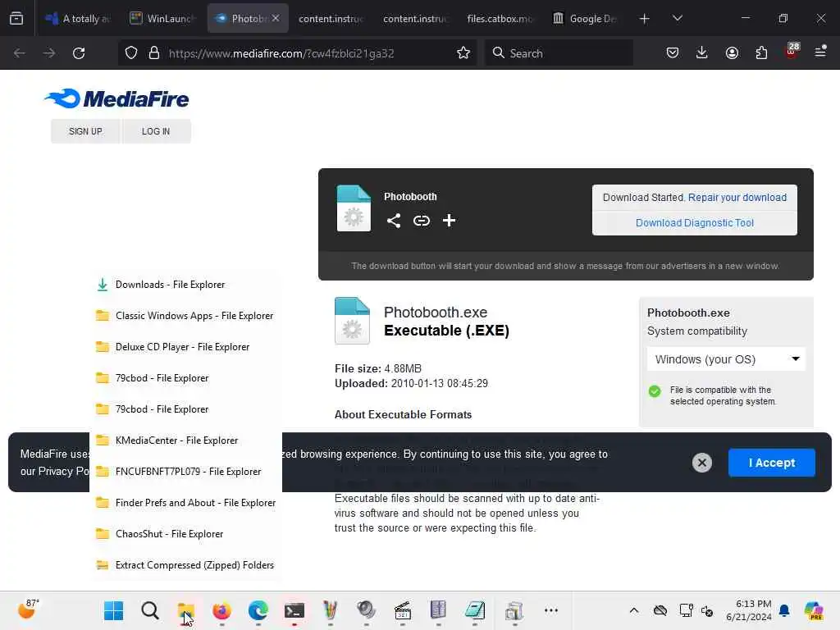Click LOG IN button
The image size is (840, 630).
coord(156,131)
